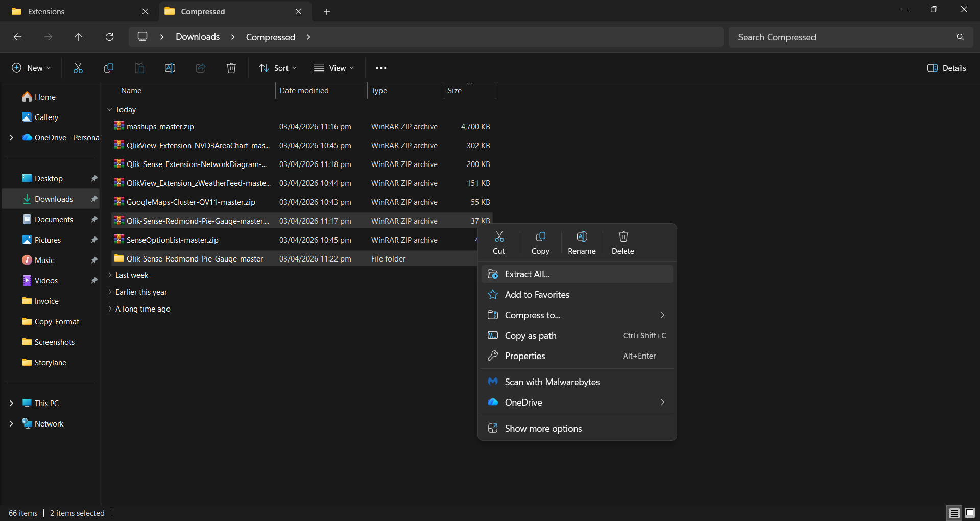Click the toolbar Delete trash can icon

(x=231, y=68)
